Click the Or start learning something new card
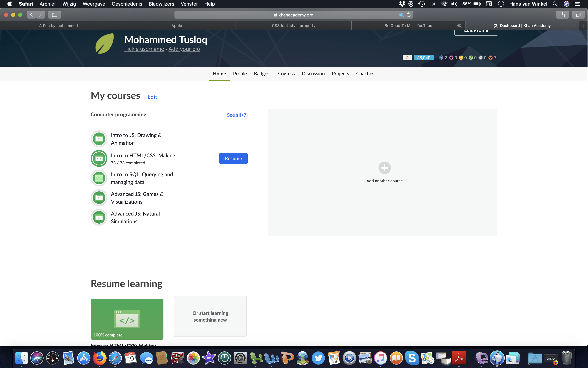This screenshot has width=588, height=368. pos(210,316)
